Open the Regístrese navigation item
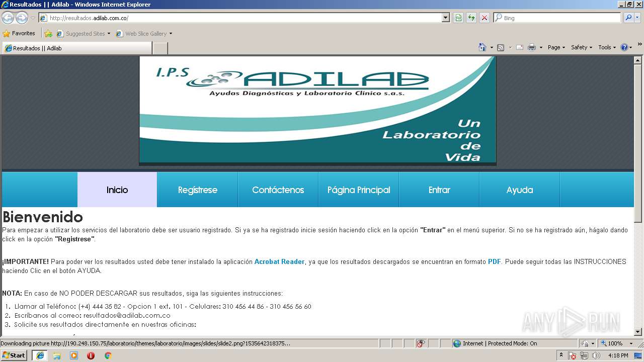The height and width of the screenshot is (362, 644). pos(198,190)
